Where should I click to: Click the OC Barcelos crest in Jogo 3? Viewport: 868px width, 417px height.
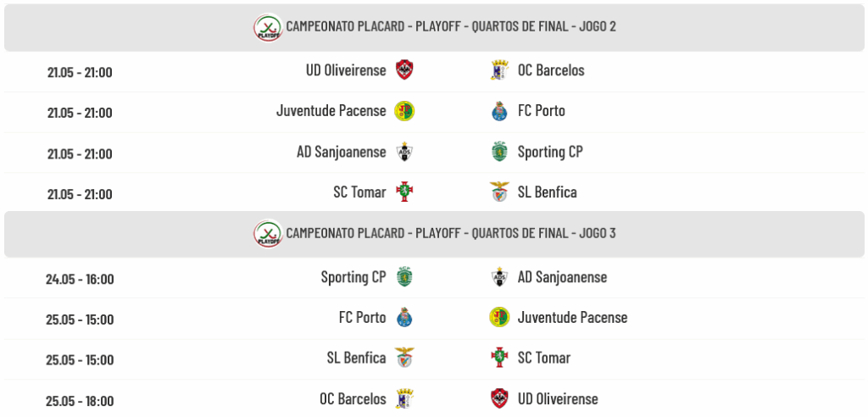tap(404, 398)
